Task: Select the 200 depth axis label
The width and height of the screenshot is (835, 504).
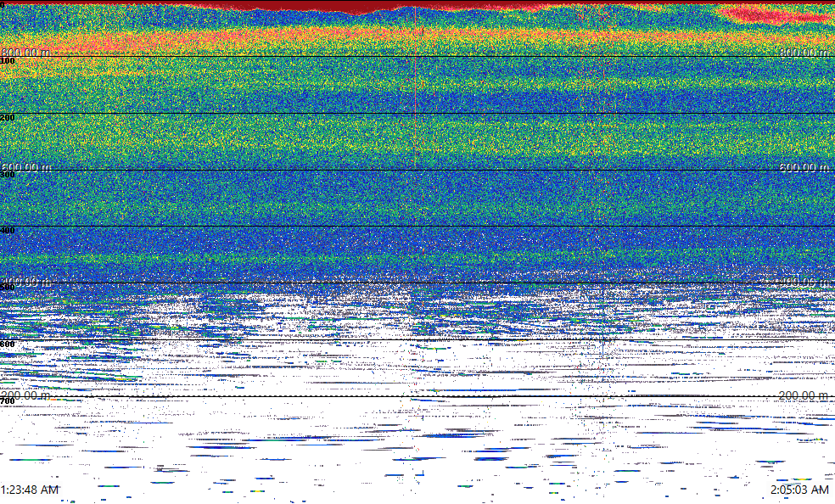Action: coord(8,118)
